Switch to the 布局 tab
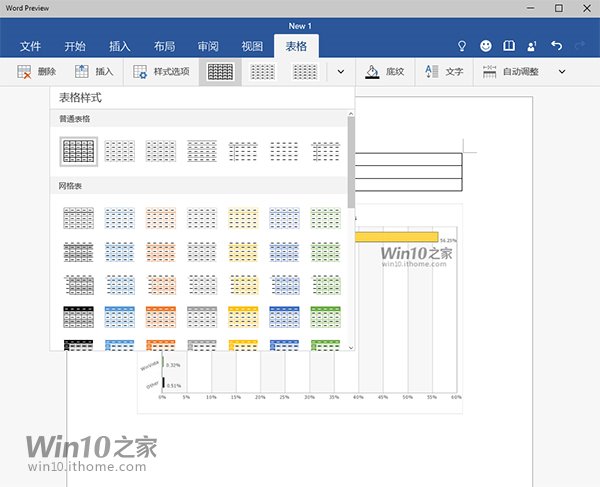Screen dimensions: 600x487 tap(164, 46)
